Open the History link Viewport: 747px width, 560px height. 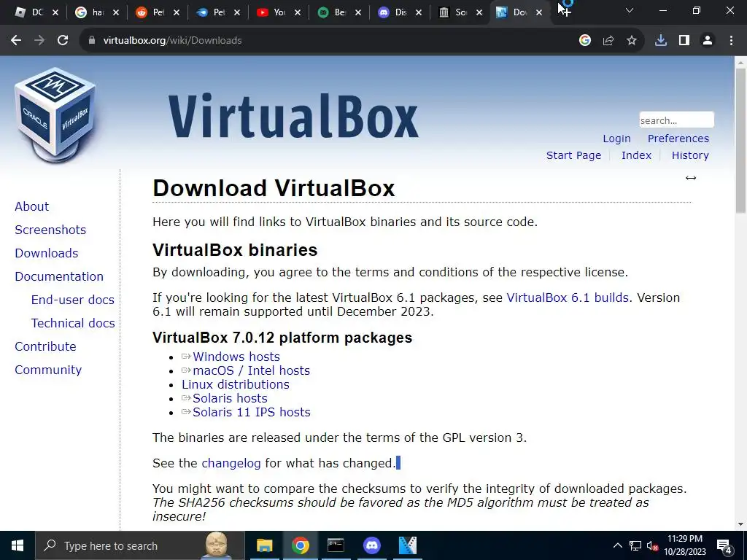[x=690, y=155]
